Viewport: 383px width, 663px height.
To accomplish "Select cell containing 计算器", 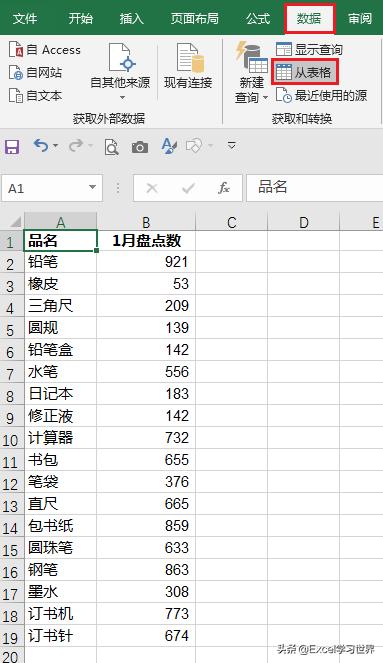I will (61, 438).
